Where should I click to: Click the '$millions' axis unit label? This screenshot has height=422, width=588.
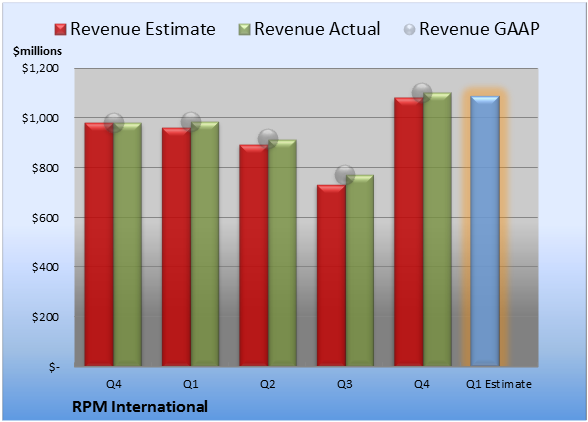click(37, 51)
